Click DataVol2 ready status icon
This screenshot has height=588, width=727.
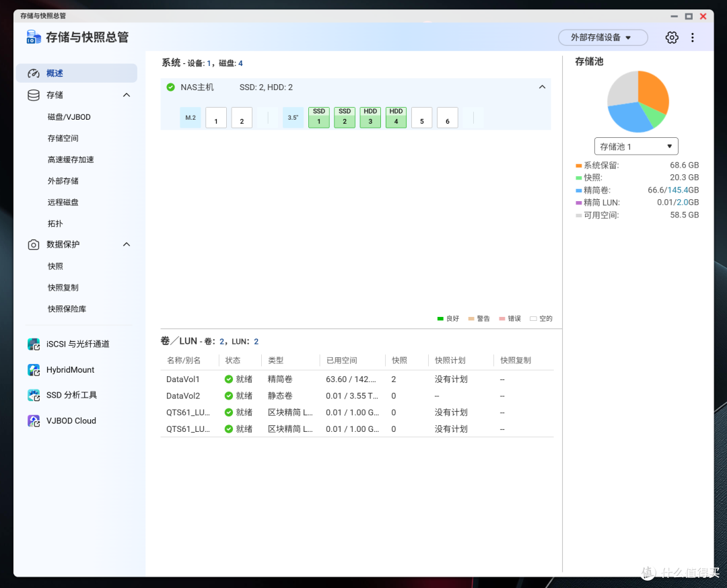229,396
